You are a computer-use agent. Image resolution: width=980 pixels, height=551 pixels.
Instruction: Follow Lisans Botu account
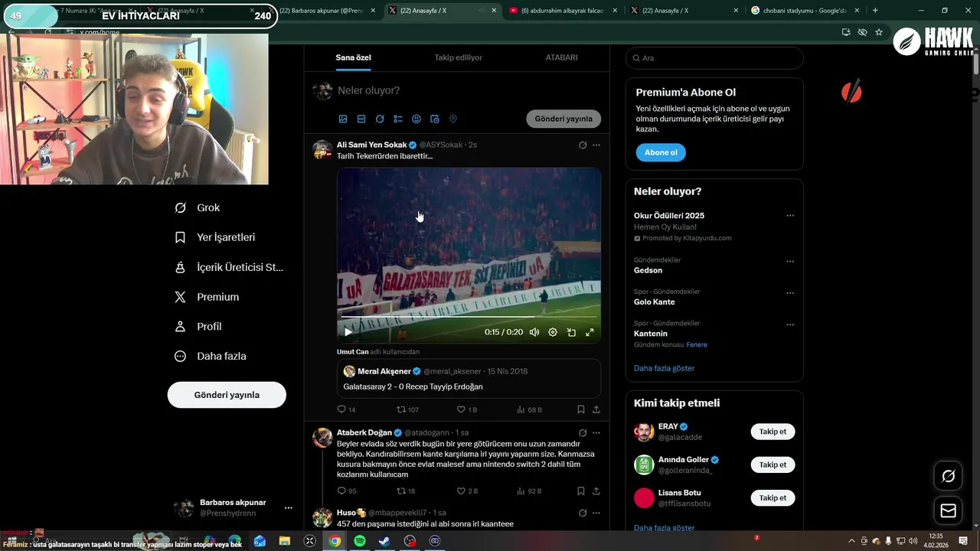[x=773, y=497]
